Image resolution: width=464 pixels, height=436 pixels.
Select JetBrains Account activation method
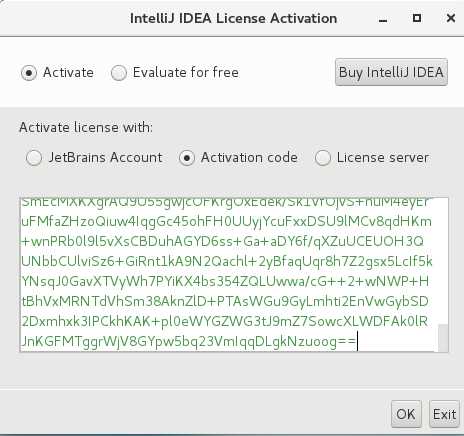coord(34,157)
